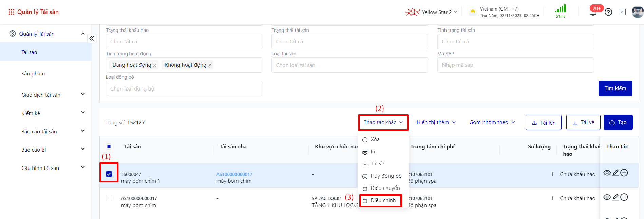Click the Quản lý Tài sản header title
The image size is (644, 219).
(38, 12)
